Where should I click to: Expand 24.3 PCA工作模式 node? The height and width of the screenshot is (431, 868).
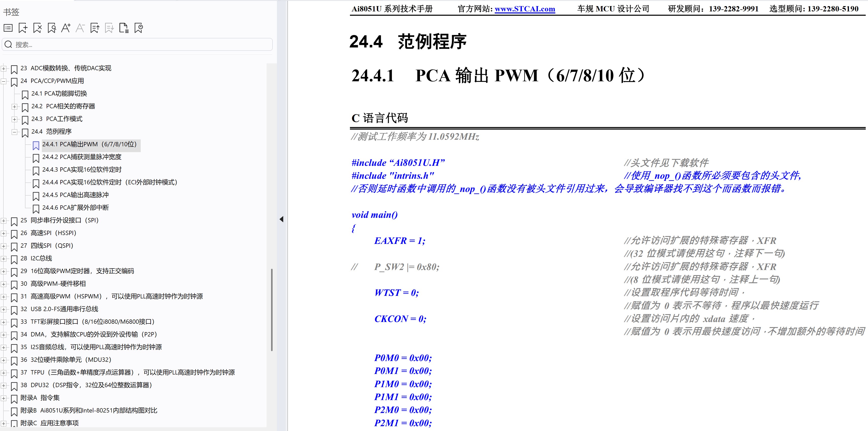click(14, 119)
